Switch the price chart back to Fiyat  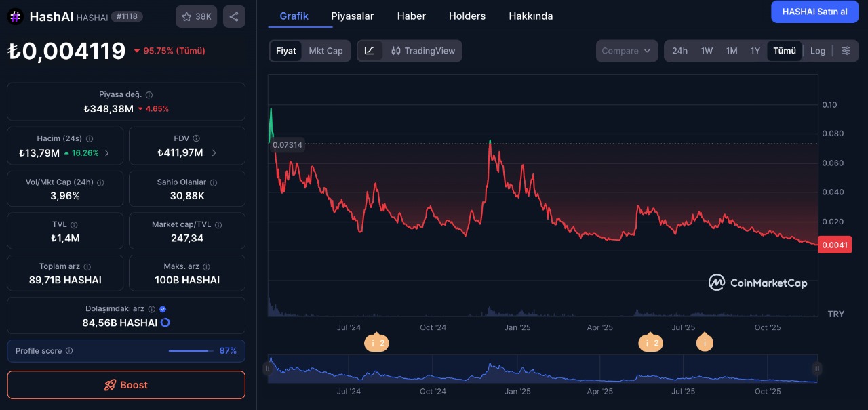285,50
